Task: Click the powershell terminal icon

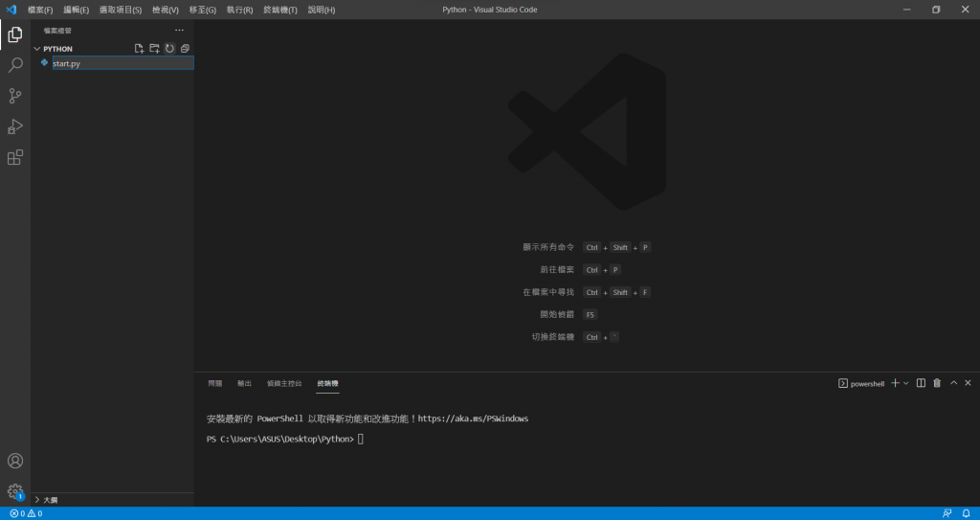Action: point(842,384)
